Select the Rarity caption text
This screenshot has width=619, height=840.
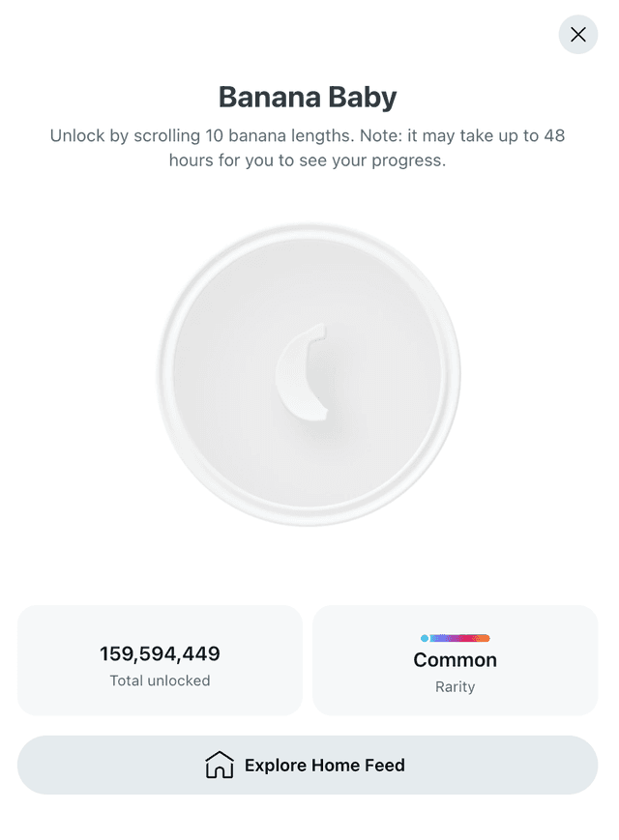(x=455, y=686)
